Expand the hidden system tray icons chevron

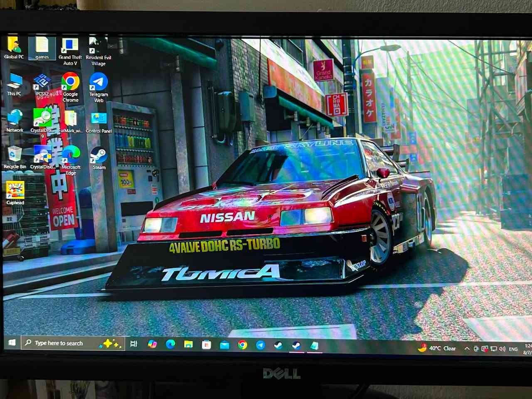[x=467, y=348]
